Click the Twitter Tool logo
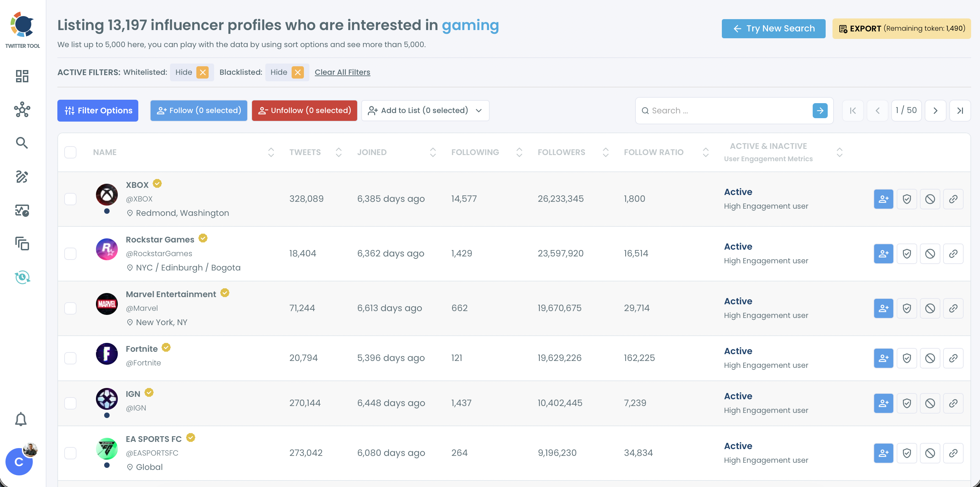 pyautogui.click(x=23, y=30)
